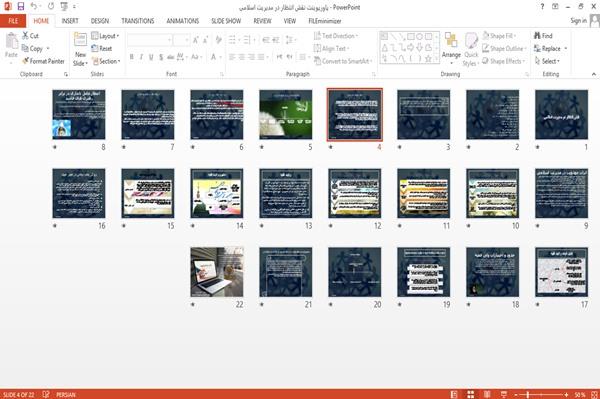600x399 pixels.
Task: Switch to the TRANSITIONS tab
Action: (137, 21)
